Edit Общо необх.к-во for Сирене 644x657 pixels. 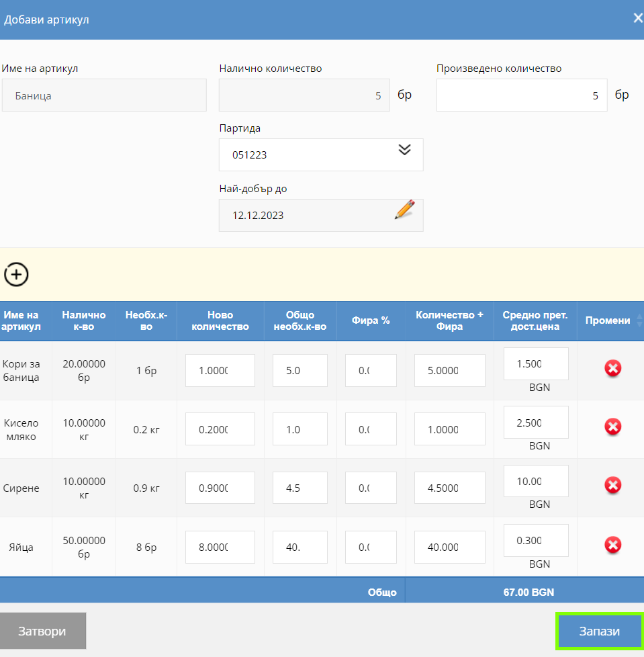click(x=300, y=488)
